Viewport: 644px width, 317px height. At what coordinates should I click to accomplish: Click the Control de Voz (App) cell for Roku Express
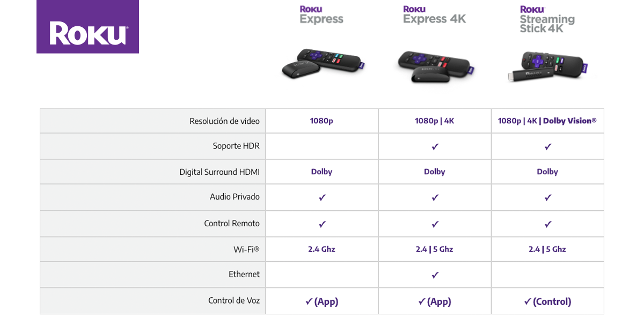point(322,301)
